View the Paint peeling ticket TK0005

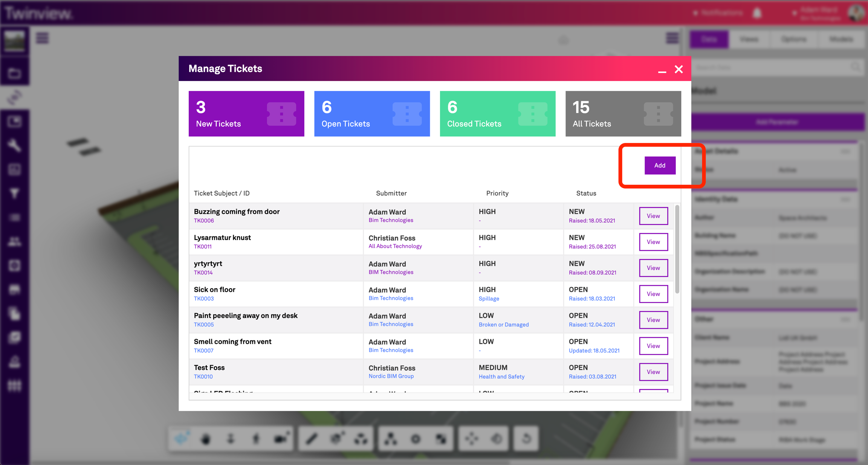[653, 320]
